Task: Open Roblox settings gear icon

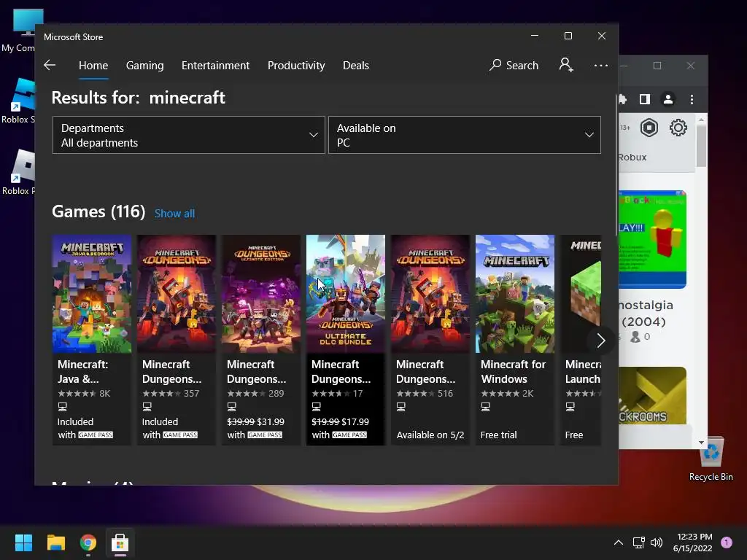Action: [678, 128]
